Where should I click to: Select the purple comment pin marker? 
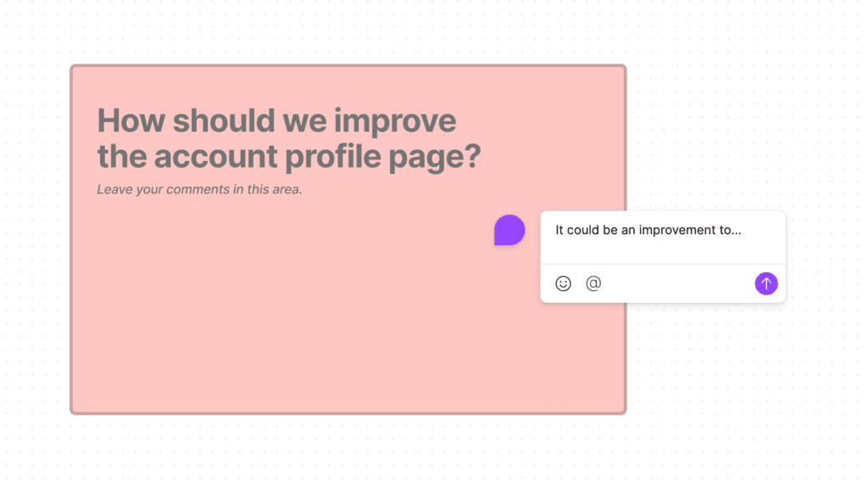tap(509, 230)
